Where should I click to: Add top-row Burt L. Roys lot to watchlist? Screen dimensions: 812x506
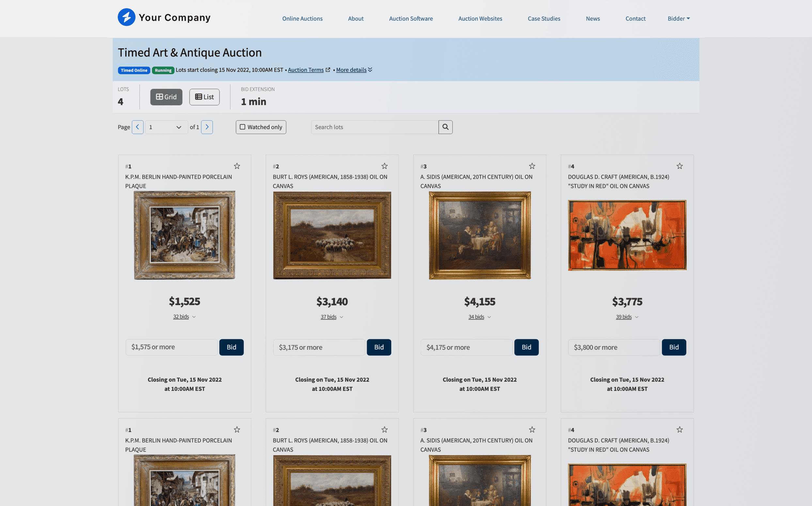[x=384, y=166]
